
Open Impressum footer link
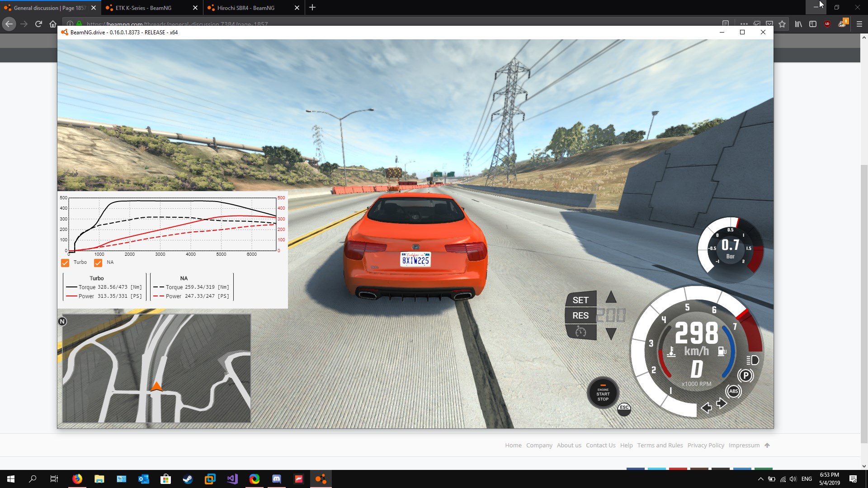[744, 446]
